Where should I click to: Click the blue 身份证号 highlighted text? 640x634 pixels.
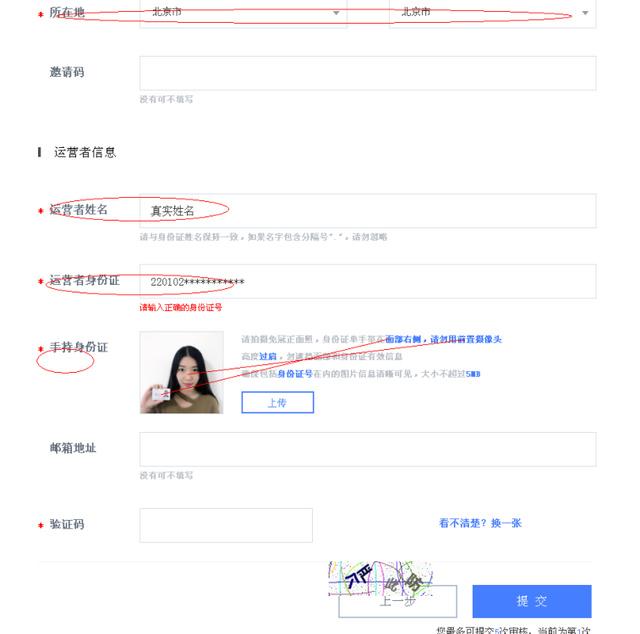tap(295, 374)
